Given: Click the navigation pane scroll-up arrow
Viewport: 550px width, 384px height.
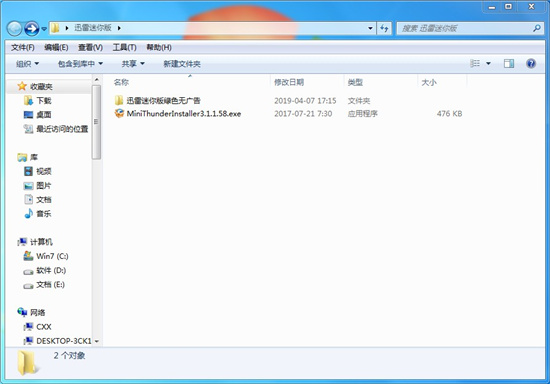Looking at the screenshot, I should (96, 80).
